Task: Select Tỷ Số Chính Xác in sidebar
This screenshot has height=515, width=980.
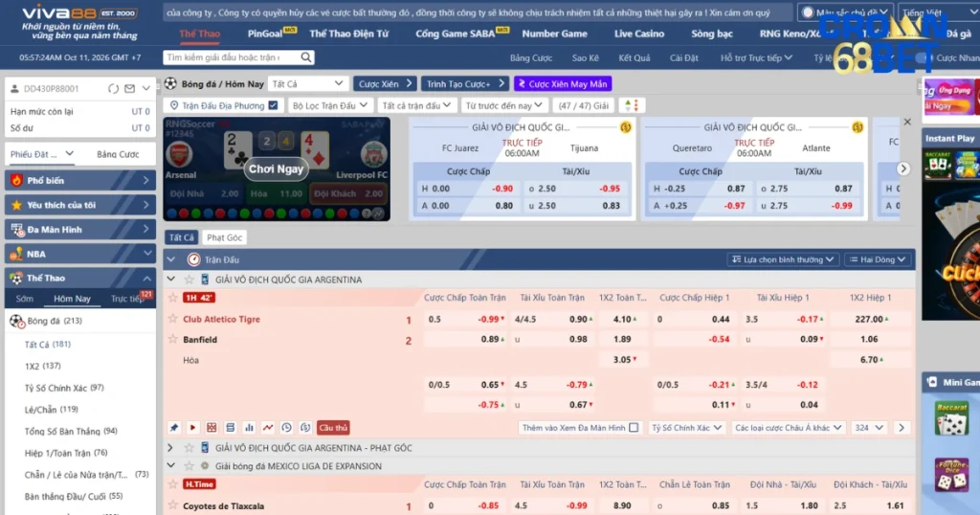Action: point(64,388)
